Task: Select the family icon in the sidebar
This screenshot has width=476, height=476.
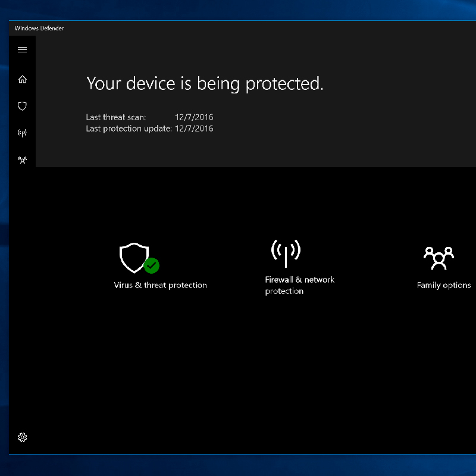Action: pos(23,160)
